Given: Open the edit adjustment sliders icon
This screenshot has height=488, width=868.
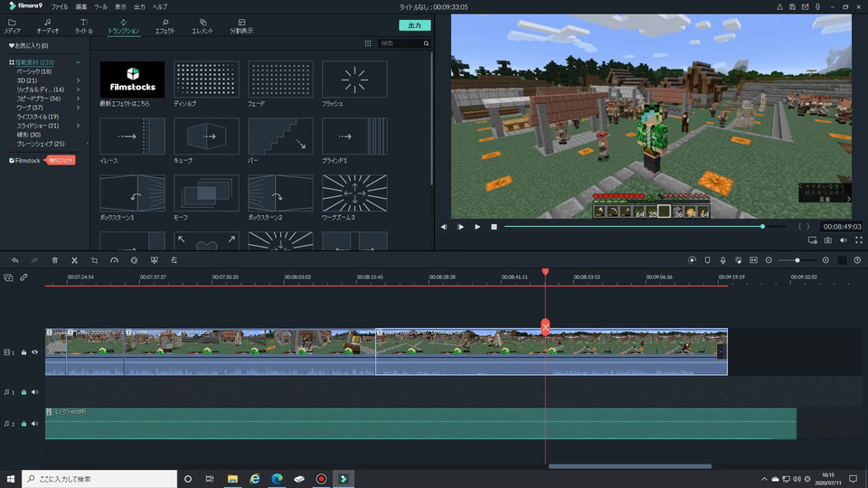Looking at the screenshot, I should [174, 260].
